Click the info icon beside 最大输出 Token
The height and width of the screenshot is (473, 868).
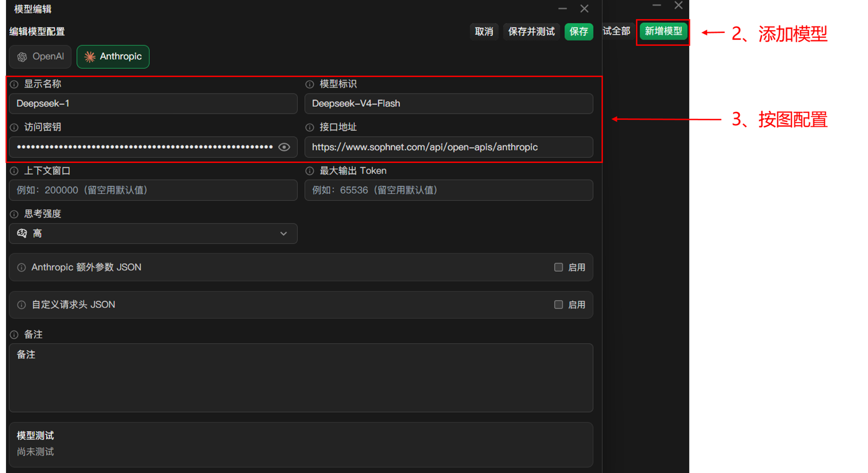tap(310, 171)
